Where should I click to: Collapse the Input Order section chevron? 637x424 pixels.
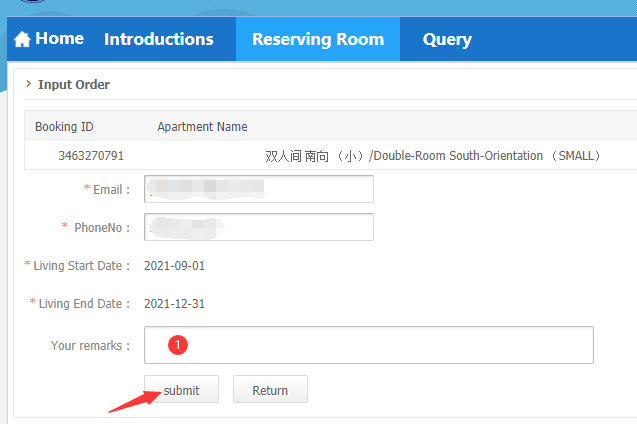pyautogui.click(x=28, y=84)
